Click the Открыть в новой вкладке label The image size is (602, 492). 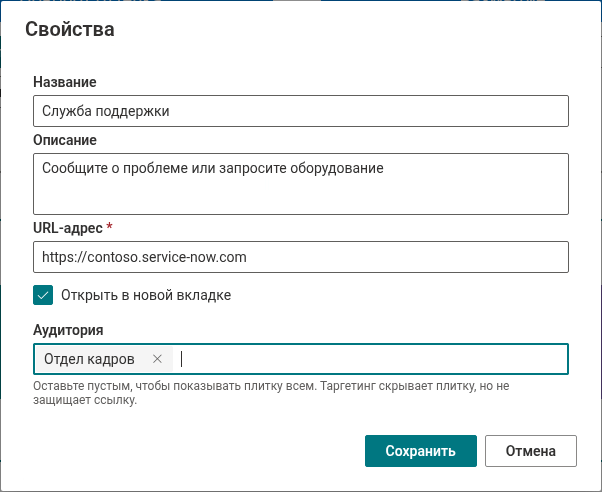[146, 295]
